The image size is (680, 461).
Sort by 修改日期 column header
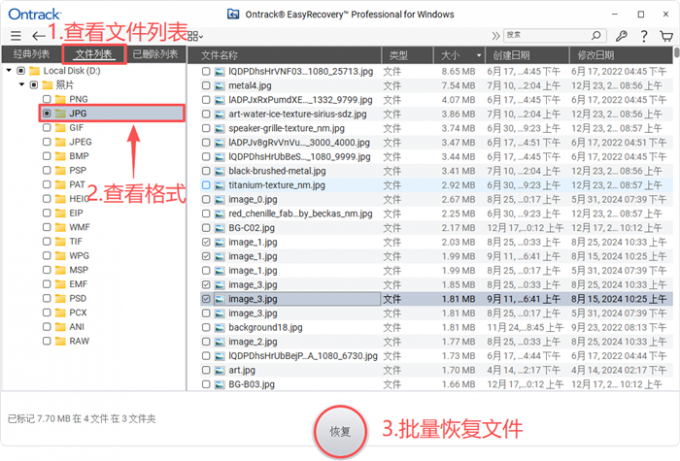(x=595, y=55)
